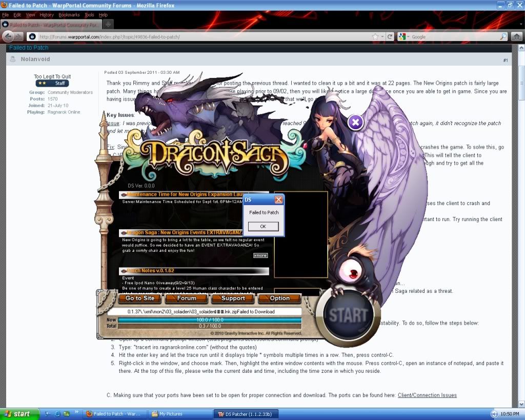Screen dimensions: 525x420
Task: Expand the quick launch chevron
Action: (76, 412)
